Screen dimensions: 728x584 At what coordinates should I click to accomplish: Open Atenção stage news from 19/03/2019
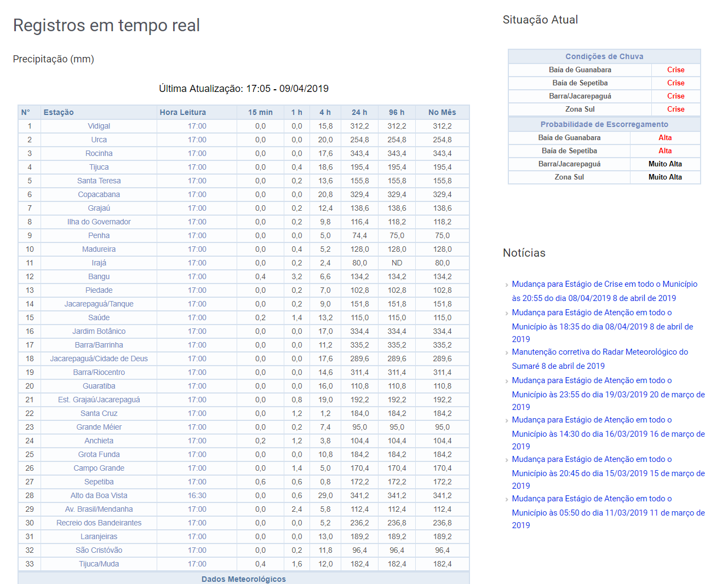click(608, 394)
